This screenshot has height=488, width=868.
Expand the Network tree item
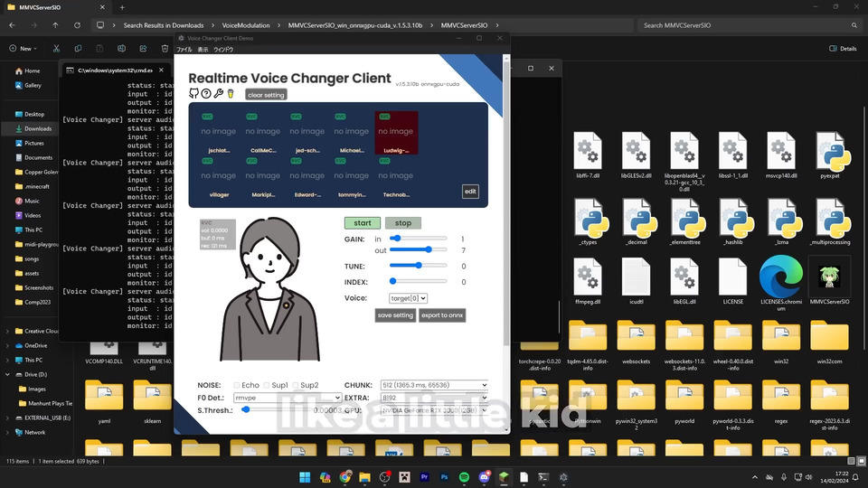tap(7, 432)
